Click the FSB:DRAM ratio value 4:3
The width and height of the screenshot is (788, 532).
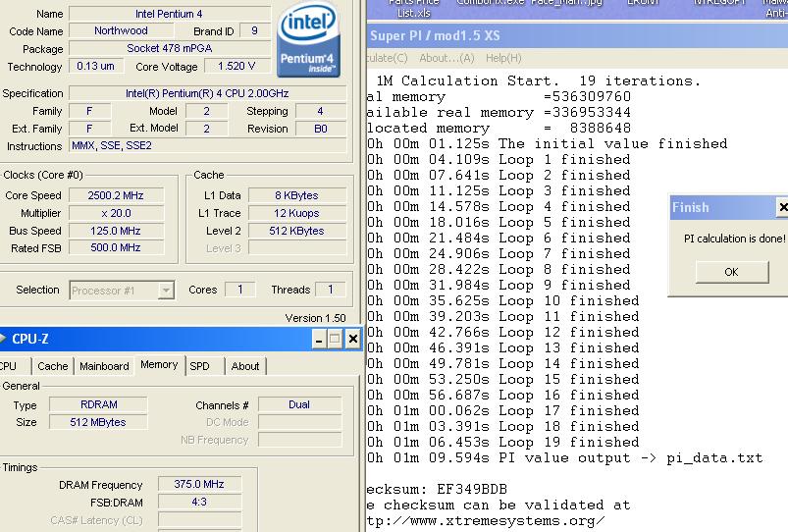click(199, 502)
